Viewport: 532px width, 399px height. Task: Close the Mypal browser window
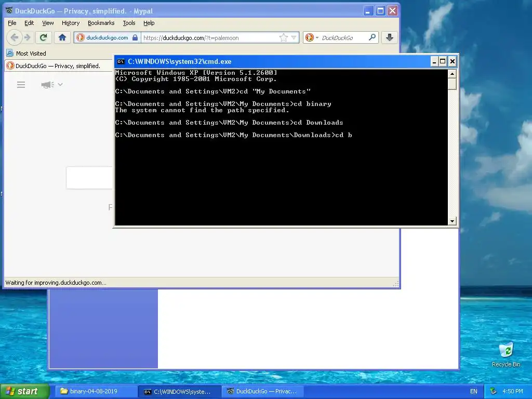click(393, 11)
